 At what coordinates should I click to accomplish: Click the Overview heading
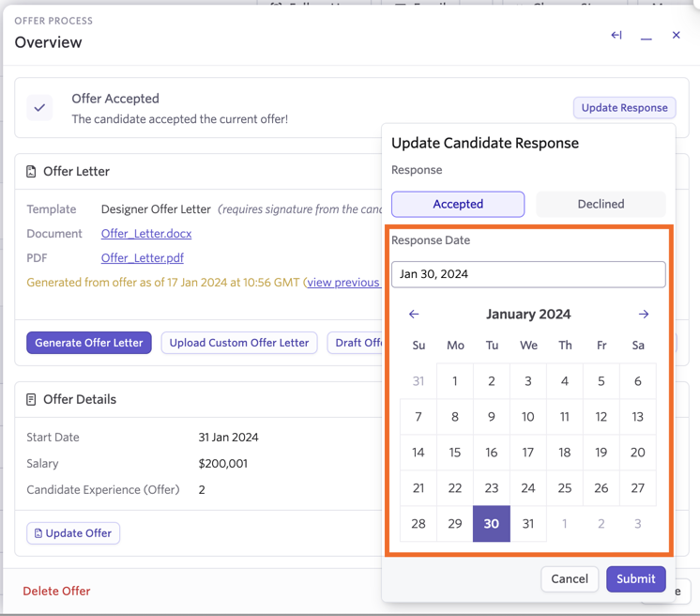point(48,42)
